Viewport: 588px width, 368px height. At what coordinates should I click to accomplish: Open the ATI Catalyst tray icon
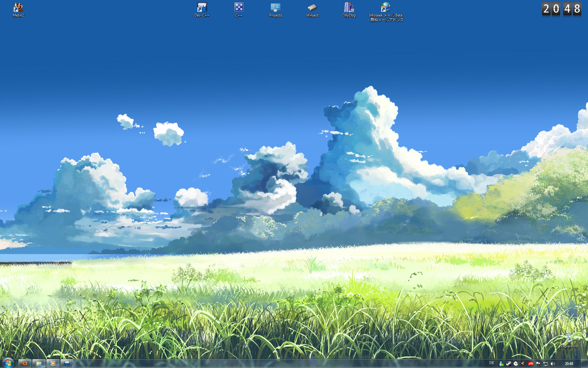(x=530, y=364)
